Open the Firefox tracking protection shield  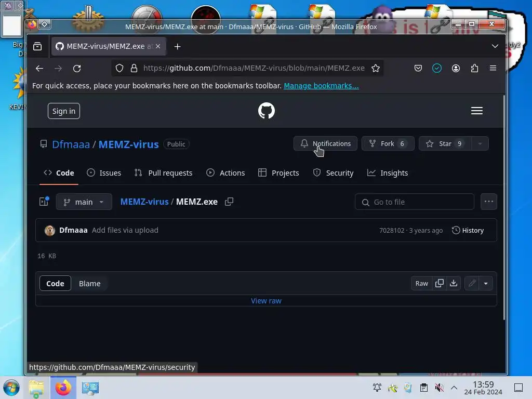point(119,68)
